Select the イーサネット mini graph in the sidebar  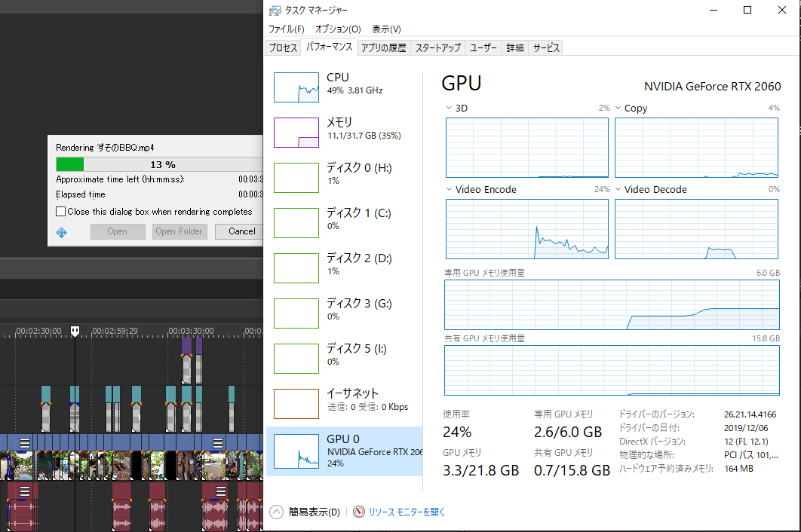[296, 404]
